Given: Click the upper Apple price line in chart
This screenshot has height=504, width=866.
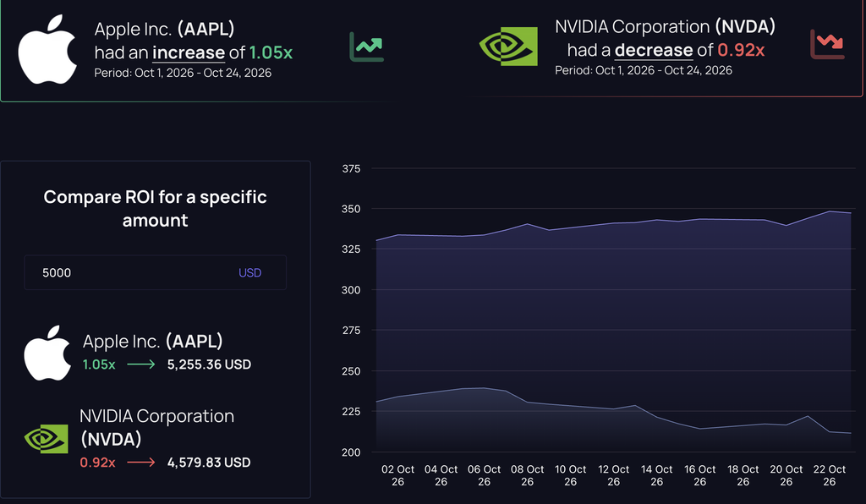Looking at the screenshot, I should pos(613,223).
